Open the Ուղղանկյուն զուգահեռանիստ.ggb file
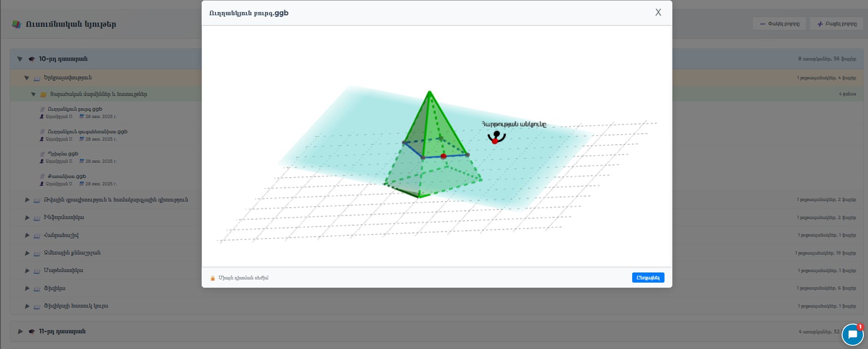868x349 pixels. 88,131
